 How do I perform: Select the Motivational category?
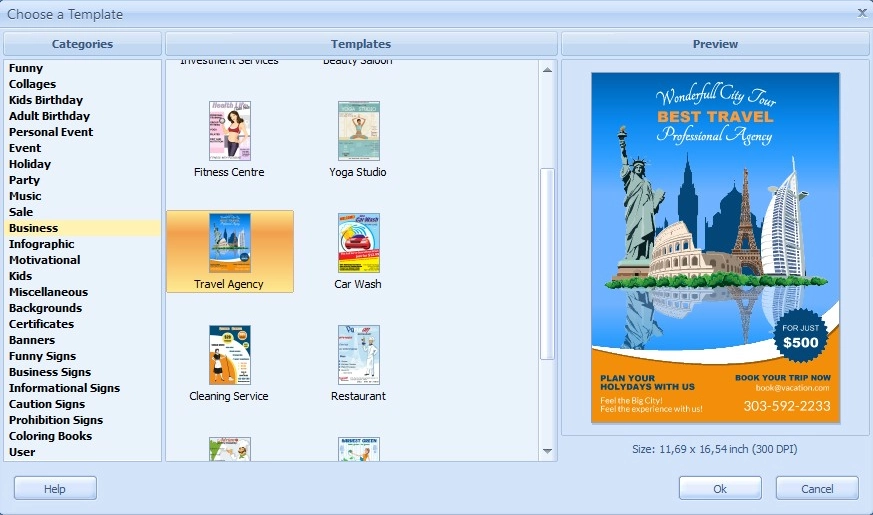coord(45,260)
